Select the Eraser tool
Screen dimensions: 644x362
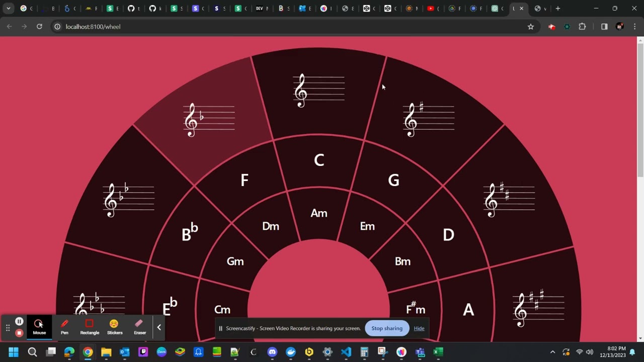140,327
